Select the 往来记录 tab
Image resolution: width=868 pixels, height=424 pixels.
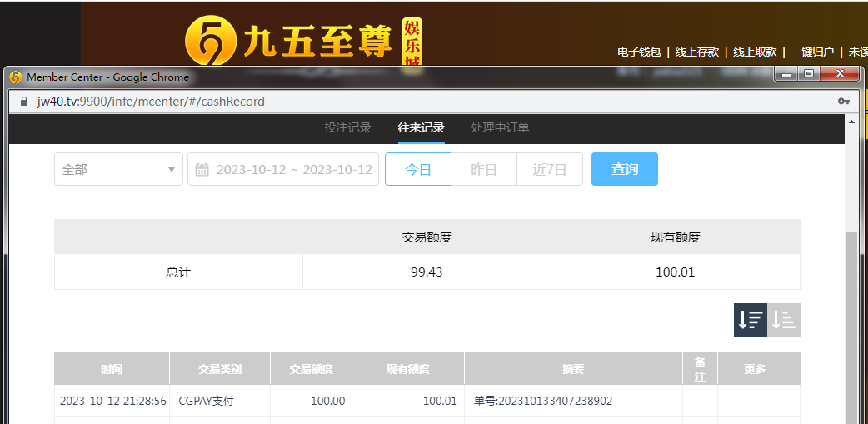coord(422,127)
